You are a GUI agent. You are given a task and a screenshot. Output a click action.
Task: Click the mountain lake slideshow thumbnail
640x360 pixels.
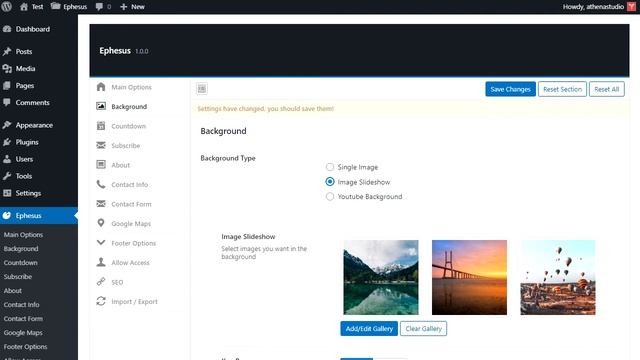(381, 277)
